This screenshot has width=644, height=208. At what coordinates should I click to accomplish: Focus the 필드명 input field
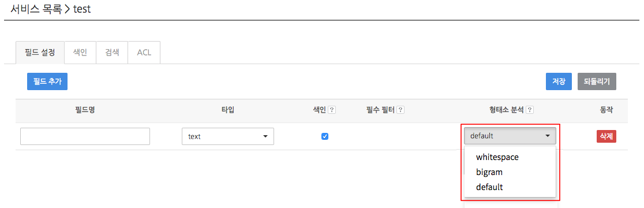[85, 136]
